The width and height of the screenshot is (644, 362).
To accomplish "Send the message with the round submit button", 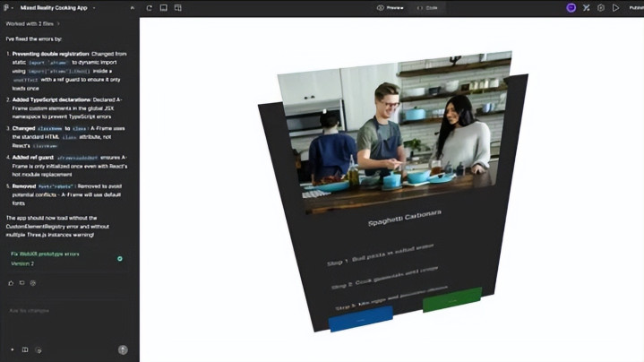I will pyautogui.click(x=123, y=349).
